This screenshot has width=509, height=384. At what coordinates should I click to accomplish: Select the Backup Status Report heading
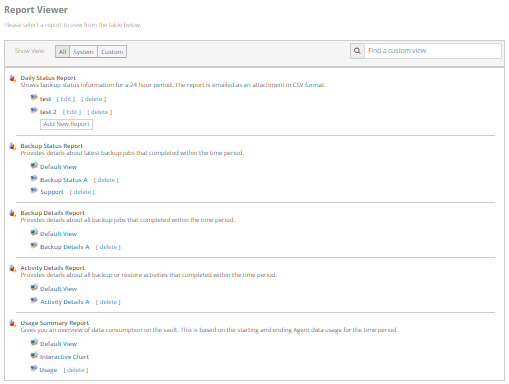51,146
